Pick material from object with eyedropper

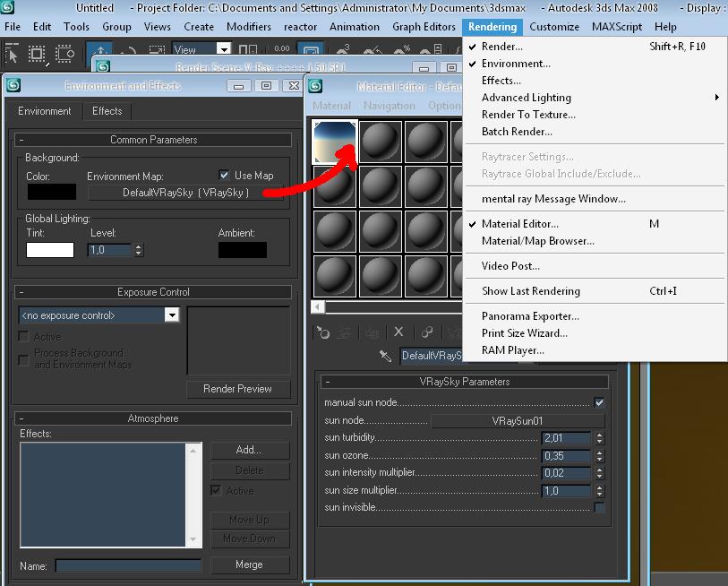coord(385,356)
